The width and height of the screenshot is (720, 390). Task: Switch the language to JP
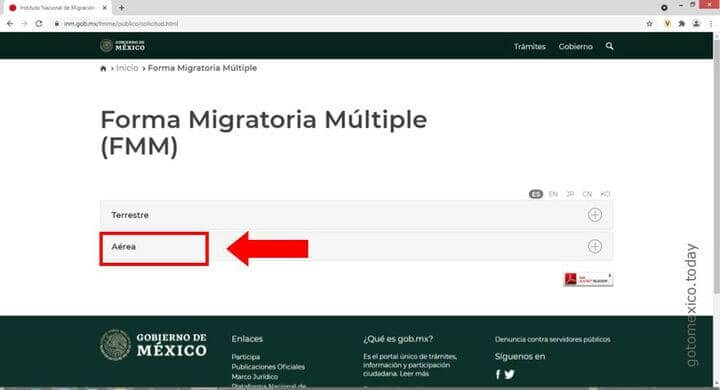(570, 194)
